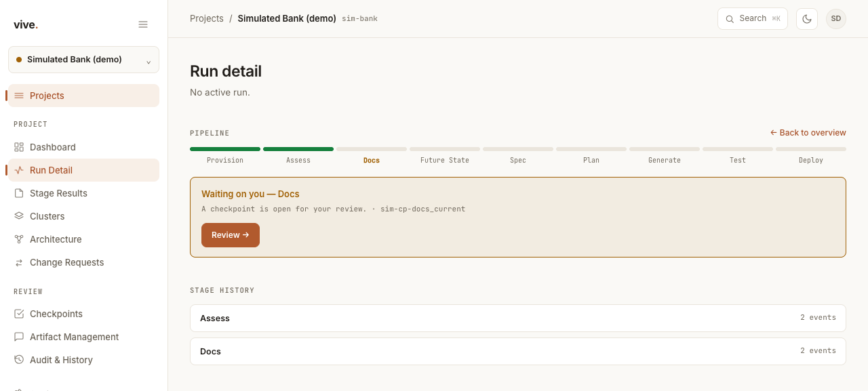Open Stage Results page
The width and height of the screenshot is (868, 391).
(83, 193)
